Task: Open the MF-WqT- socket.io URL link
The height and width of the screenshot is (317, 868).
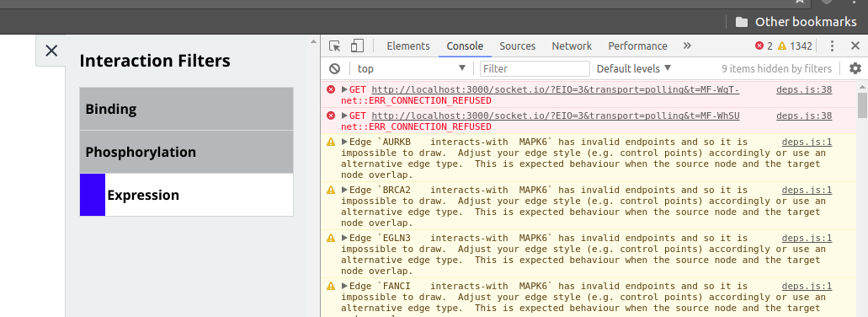Action: 555,89
